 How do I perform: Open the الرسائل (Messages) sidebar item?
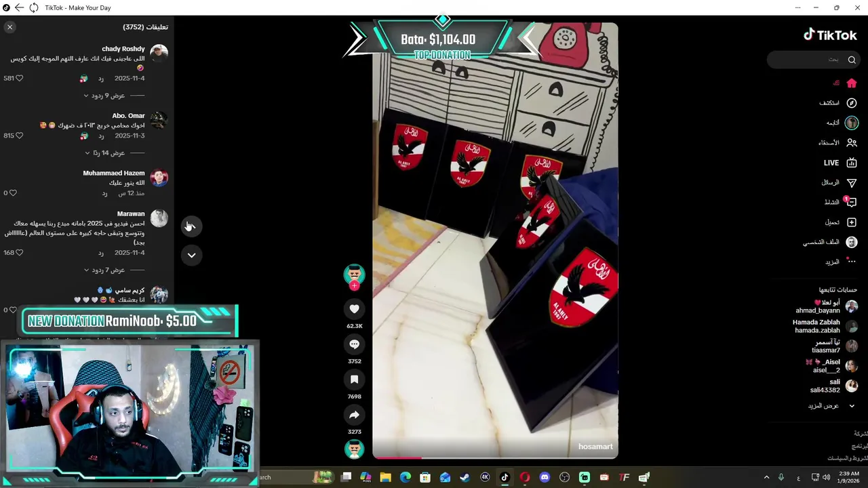(x=840, y=183)
